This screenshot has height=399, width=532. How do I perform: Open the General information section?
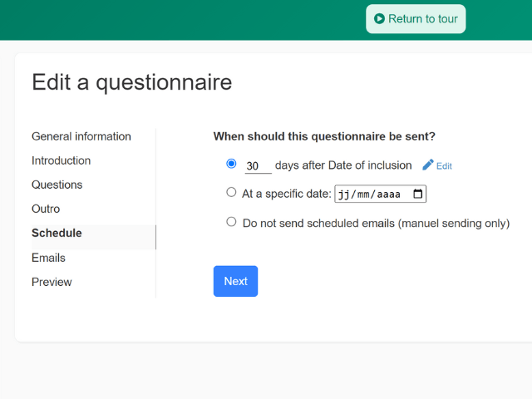tap(81, 136)
